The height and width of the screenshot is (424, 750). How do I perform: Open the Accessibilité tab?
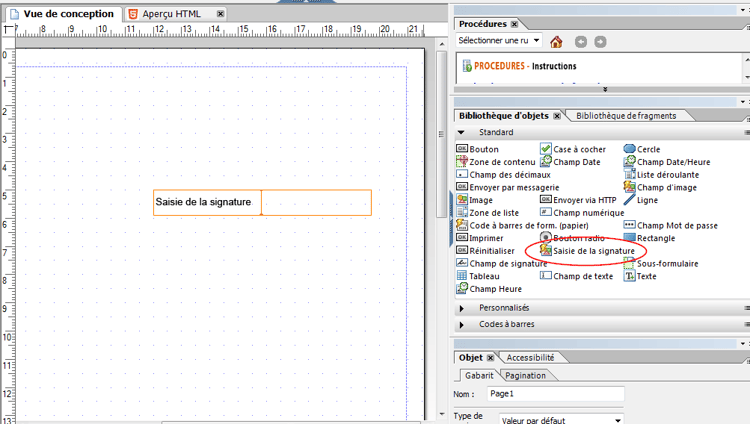(x=530, y=357)
